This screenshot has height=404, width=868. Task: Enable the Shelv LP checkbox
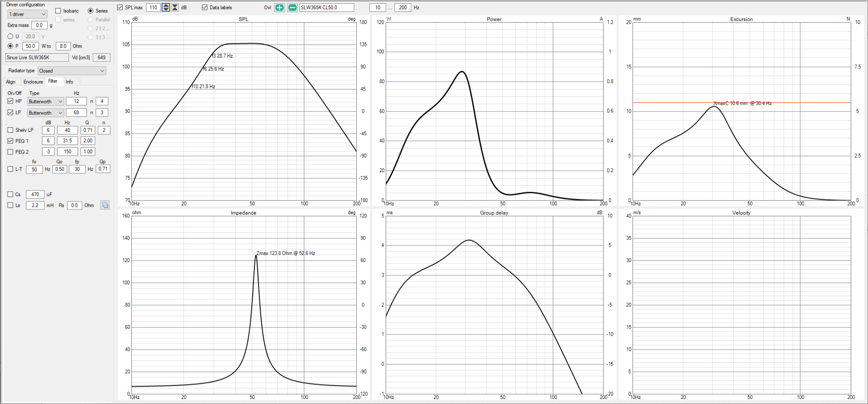click(11, 130)
